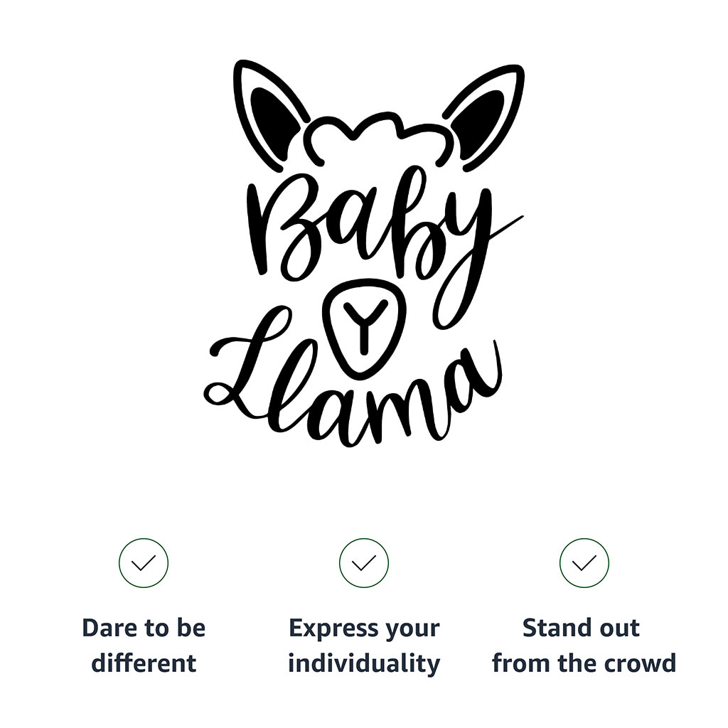The image size is (728, 728).
Task: Click the llama nose shape
Action: pyautogui.click(x=363, y=327)
